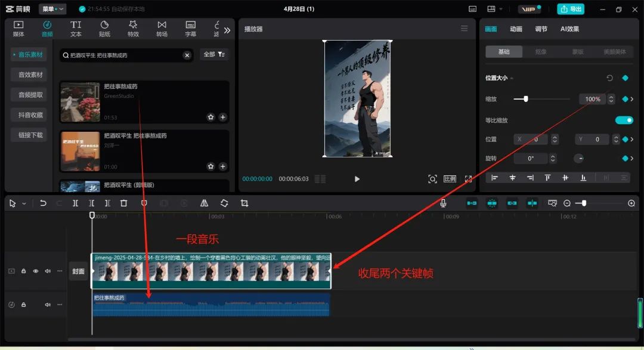
Task: Add keyframe for 位置大小 section
Action: click(x=625, y=78)
